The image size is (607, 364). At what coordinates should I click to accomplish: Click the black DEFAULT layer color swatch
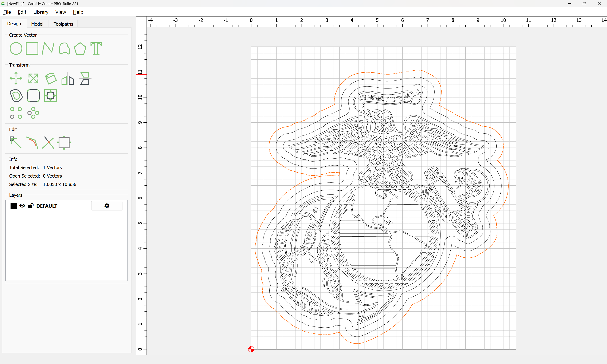pyautogui.click(x=14, y=206)
